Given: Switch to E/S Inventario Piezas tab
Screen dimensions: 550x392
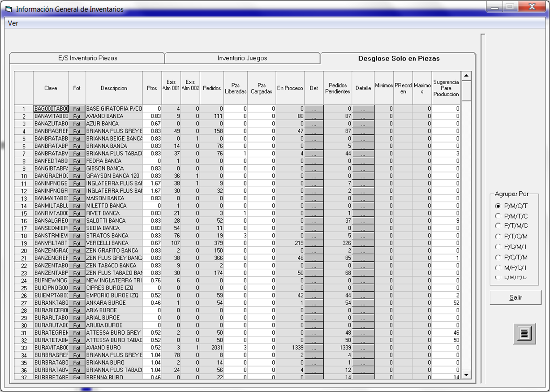Looking at the screenshot, I should coord(87,58).
